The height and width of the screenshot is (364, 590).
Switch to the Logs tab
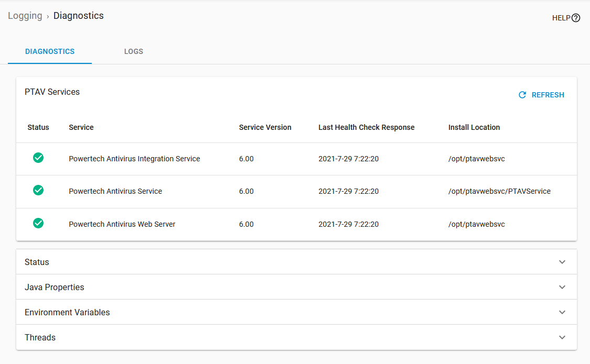(134, 51)
